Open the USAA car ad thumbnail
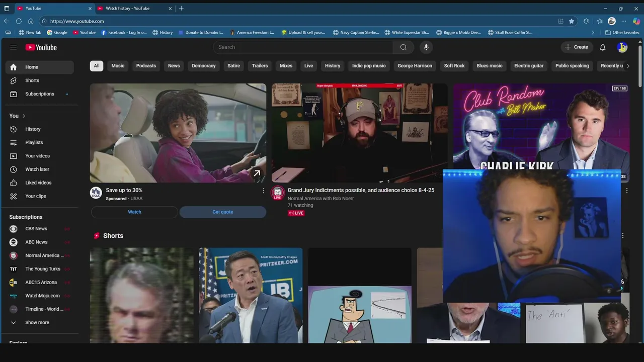 tap(178, 133)
